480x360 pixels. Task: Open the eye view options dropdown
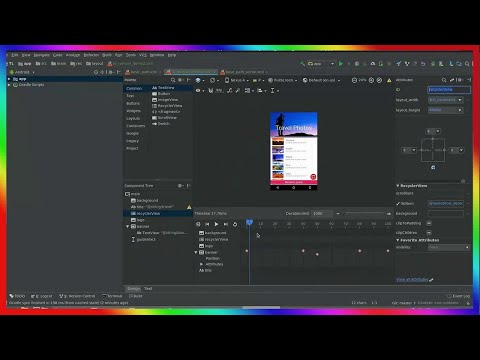point(200,90)
